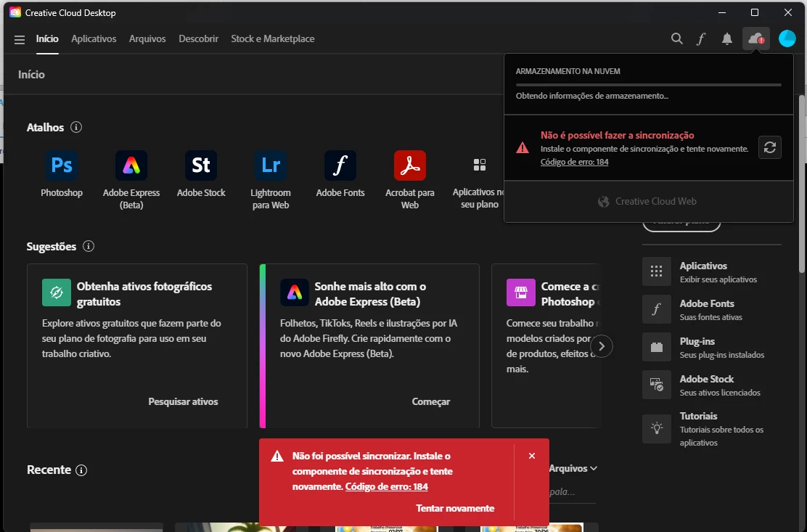Open the search magnifier icon
Screen dimensions: 807x532
(x=677, y=38)
